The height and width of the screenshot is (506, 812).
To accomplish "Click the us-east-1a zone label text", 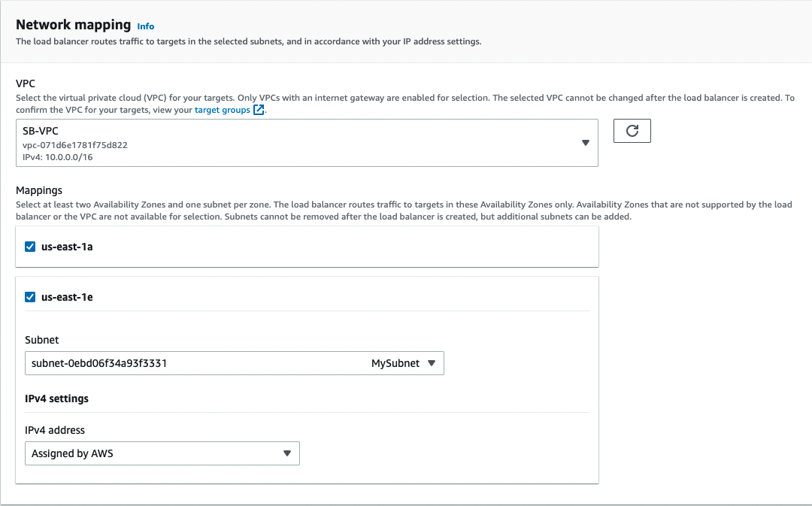I will (x=67, y=246).
